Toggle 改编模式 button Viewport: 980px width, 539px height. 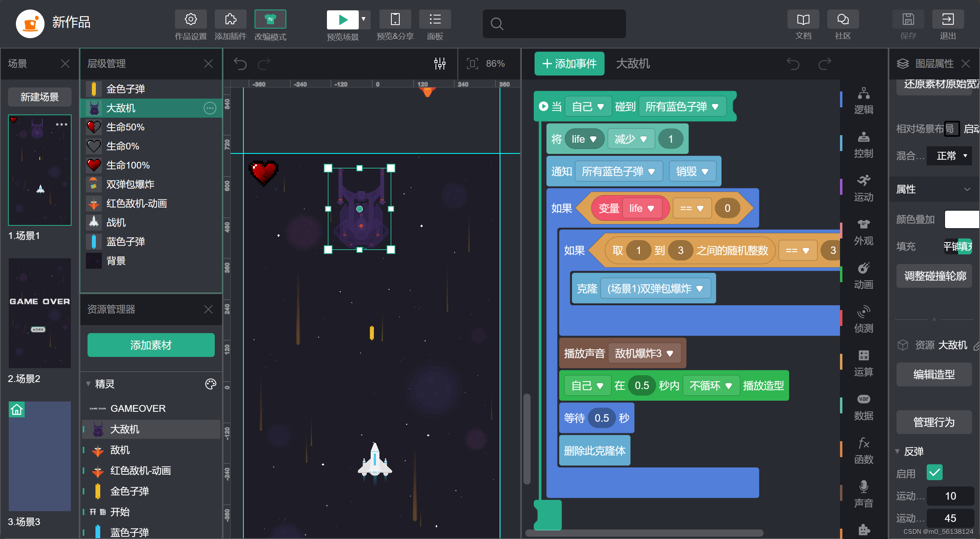pos(270,19)
